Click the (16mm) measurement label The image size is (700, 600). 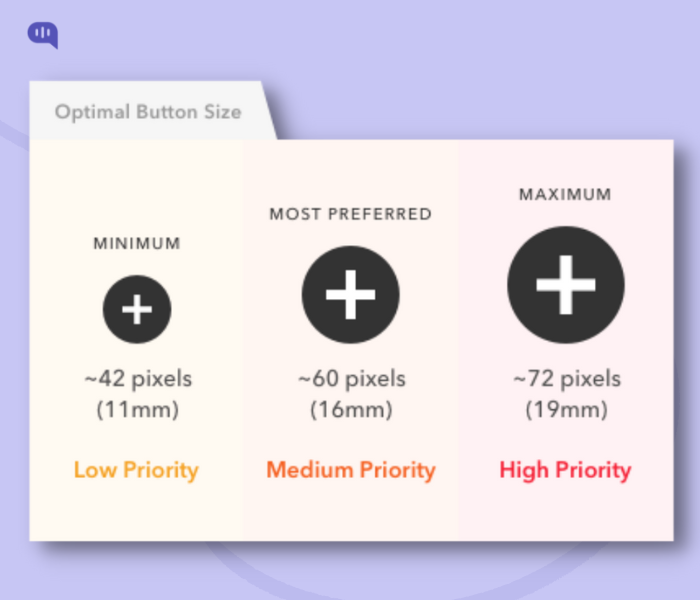pos(351,409)
